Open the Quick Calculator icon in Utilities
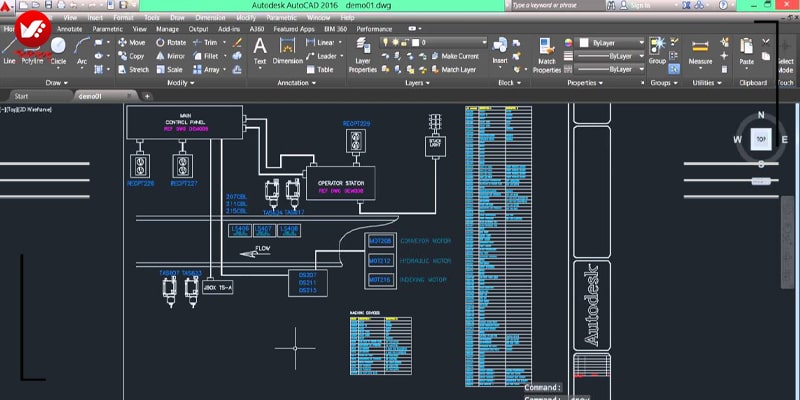Screen dimensions: 800x400 coord(724,69)
